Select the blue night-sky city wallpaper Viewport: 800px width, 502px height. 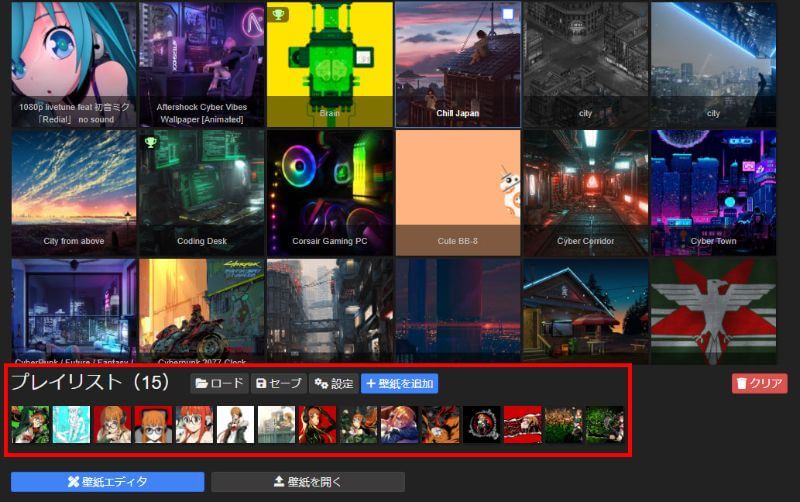point(714,64)
